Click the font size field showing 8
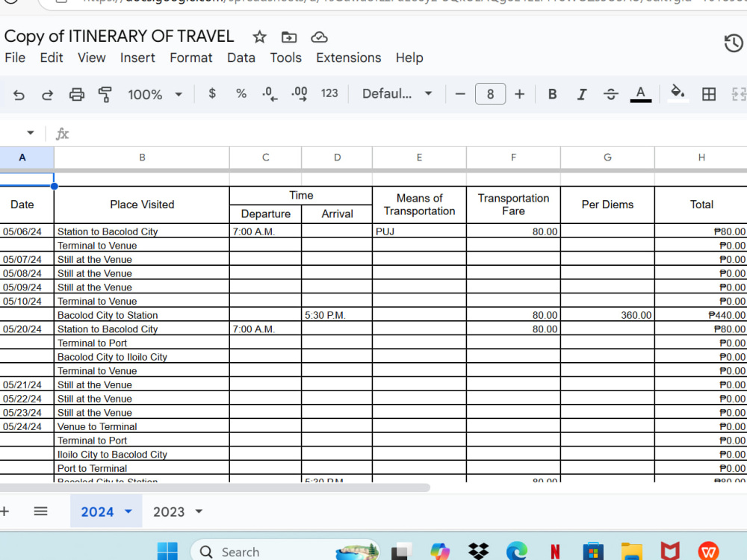This screenshot has width=747, height=560. pyautogui.click(x=490, y=94)
